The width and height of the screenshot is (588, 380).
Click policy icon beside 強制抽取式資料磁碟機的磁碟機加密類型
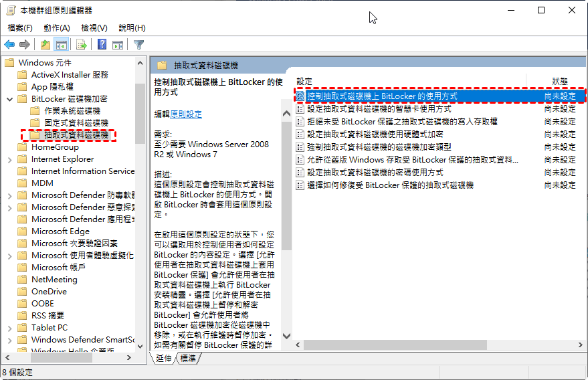click(300, 147)
